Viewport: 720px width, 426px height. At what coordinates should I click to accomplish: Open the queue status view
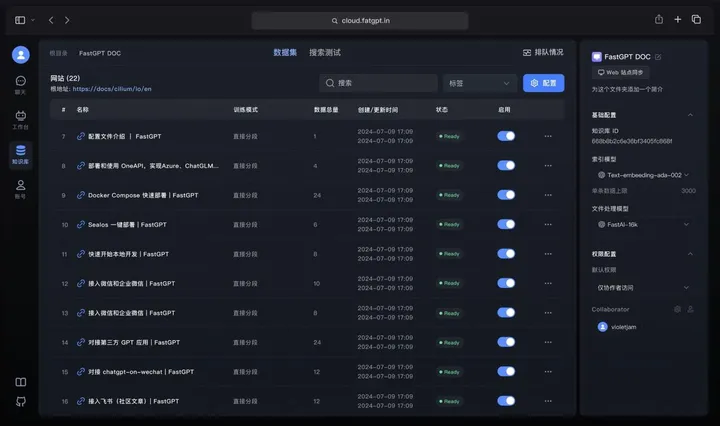543,52
